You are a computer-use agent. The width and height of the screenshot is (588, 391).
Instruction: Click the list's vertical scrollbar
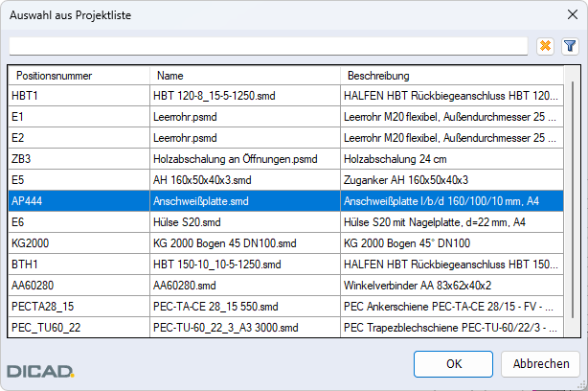point(573,200)
